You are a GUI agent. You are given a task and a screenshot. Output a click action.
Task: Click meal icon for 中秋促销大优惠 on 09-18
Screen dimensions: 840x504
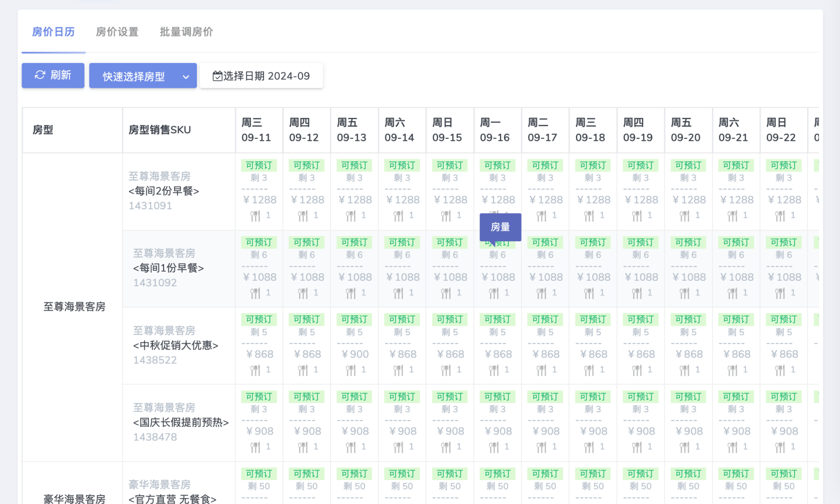pyautogui.click(x=589, y=370)
